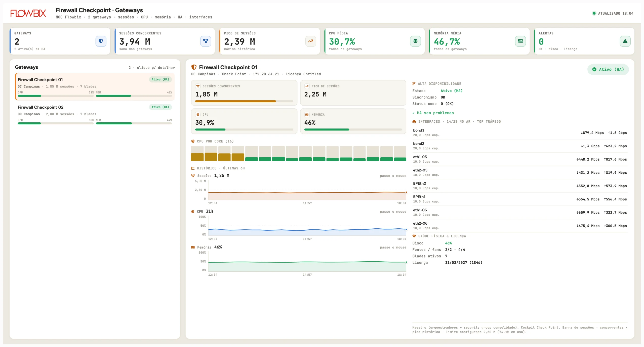This screenshot has height=347, width=644.
Task: Click the icon in detail Memória tile
Action: click(x=307, y=115)
